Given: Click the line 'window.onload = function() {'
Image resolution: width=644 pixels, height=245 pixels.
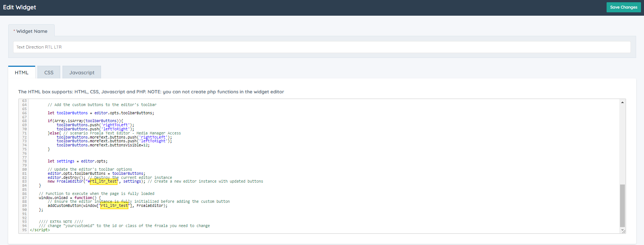Looking at the screenshot, I should [70, 198].
